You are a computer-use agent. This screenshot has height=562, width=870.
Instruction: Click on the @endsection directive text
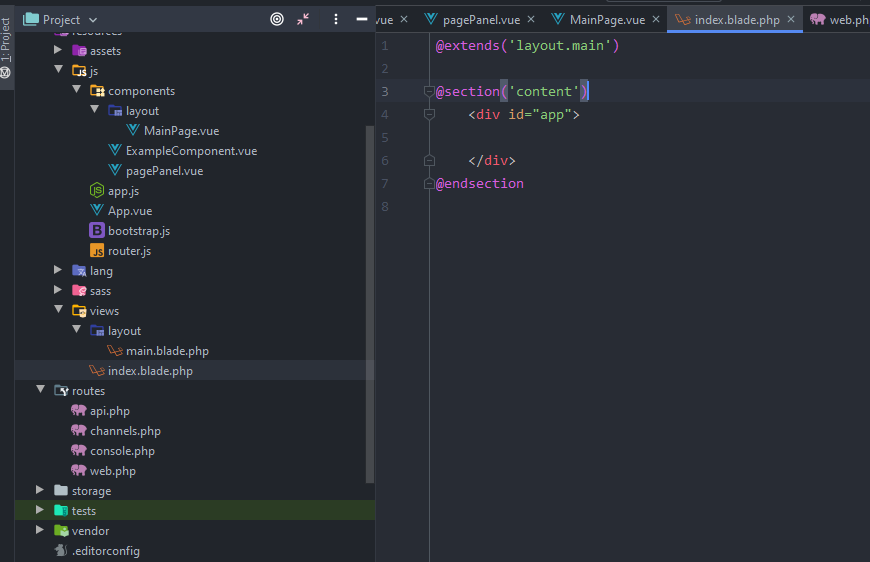point(479,184)
